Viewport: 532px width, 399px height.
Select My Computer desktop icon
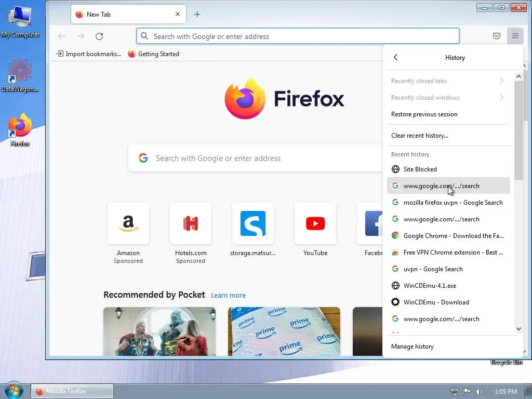(20, 21)
